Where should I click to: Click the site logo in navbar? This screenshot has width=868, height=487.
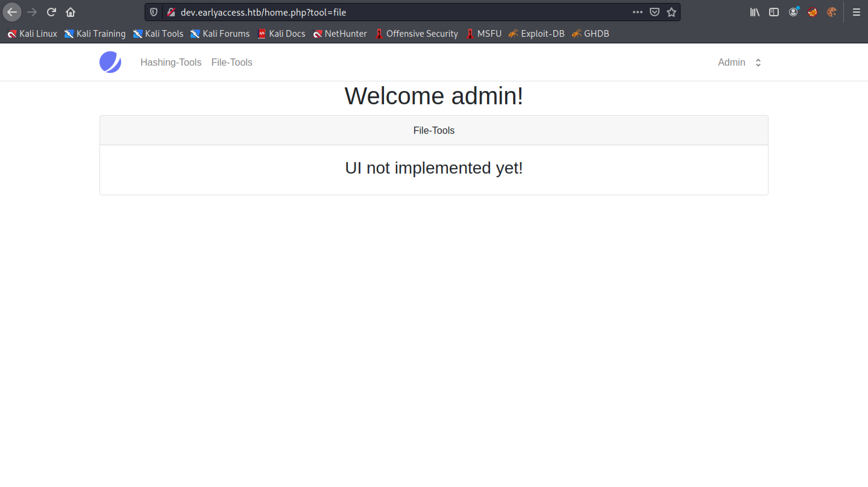coord(110,62)
